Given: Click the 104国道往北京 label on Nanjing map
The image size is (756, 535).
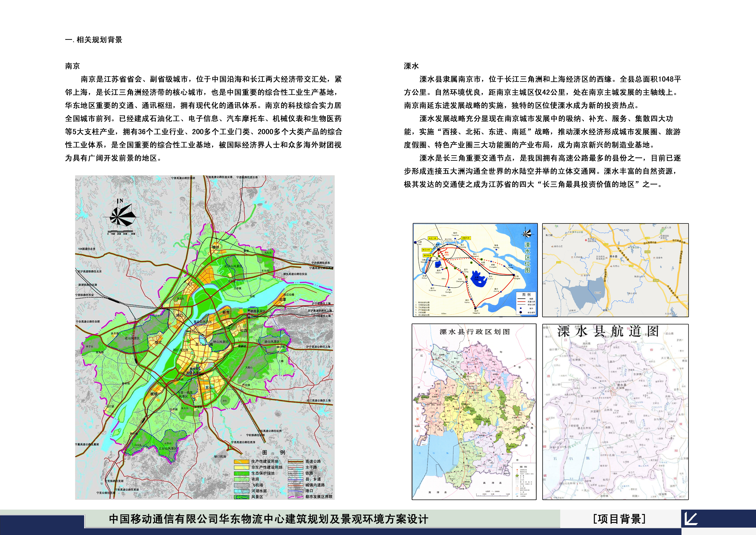Looking at the screenshot, I should point(87,249).
